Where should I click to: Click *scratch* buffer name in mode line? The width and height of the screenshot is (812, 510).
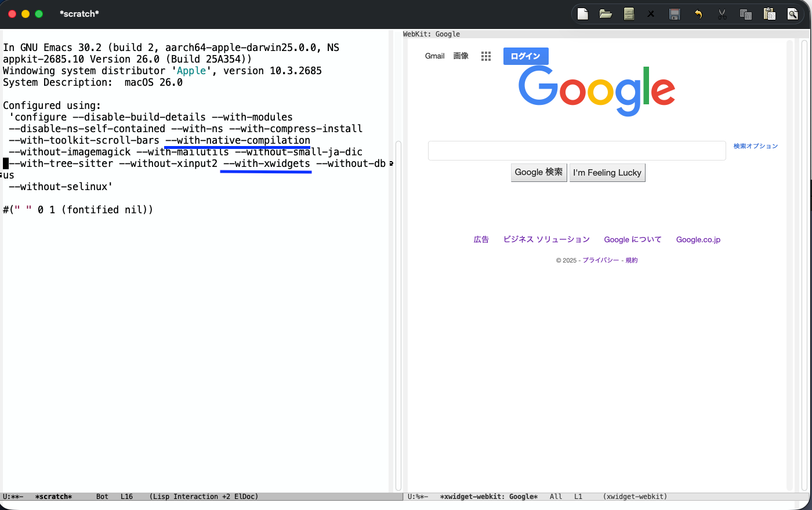click(53, 497)
